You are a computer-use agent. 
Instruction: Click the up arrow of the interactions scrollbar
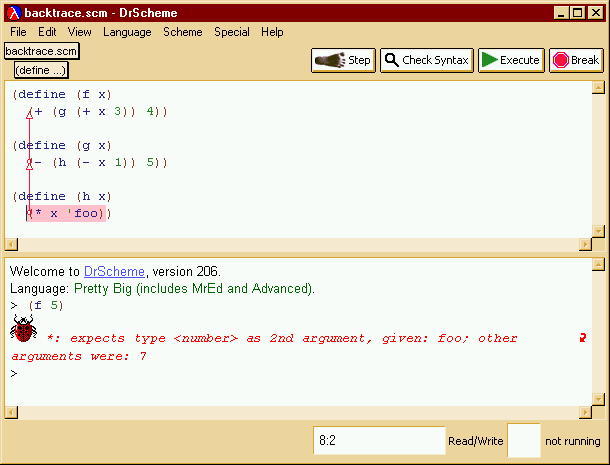(x=598, y=265)
